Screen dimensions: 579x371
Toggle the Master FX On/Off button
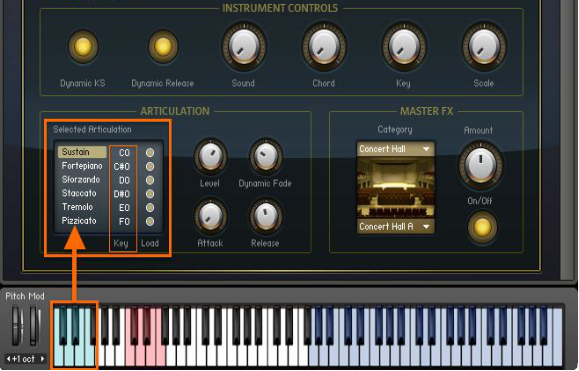point(481,227)
